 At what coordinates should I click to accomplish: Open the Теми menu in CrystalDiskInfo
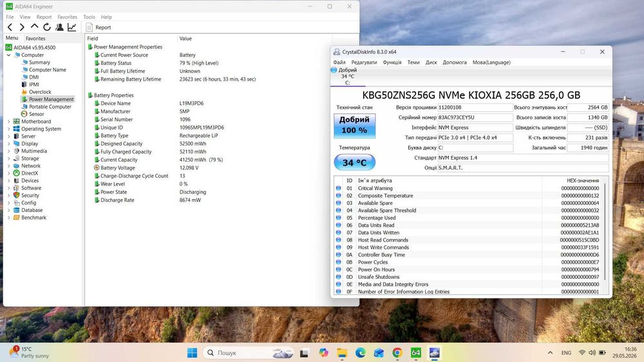pos(413,62)
